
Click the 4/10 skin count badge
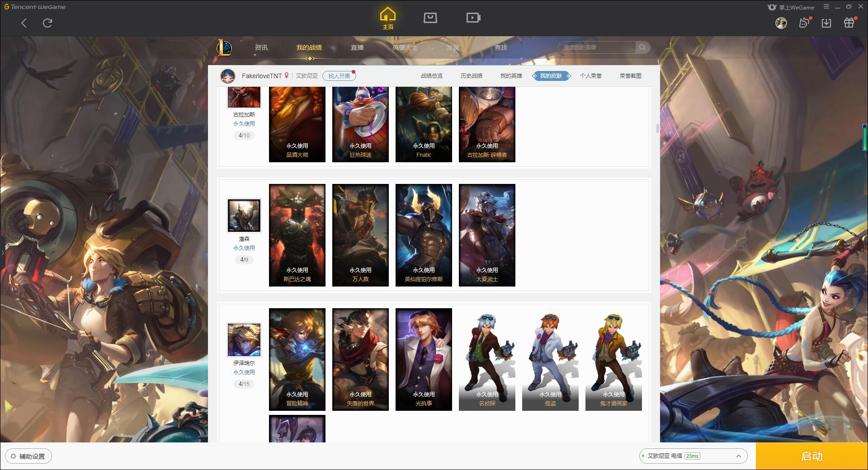tap(244, 135)
